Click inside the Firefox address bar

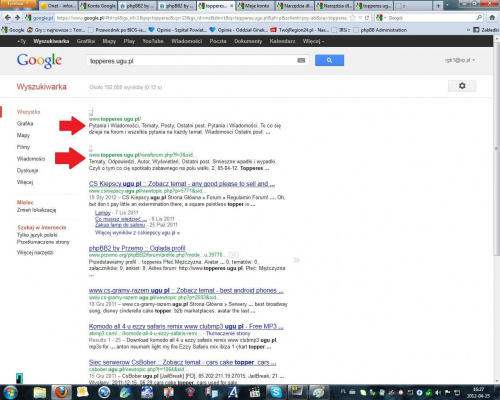(x=202, y=18)
